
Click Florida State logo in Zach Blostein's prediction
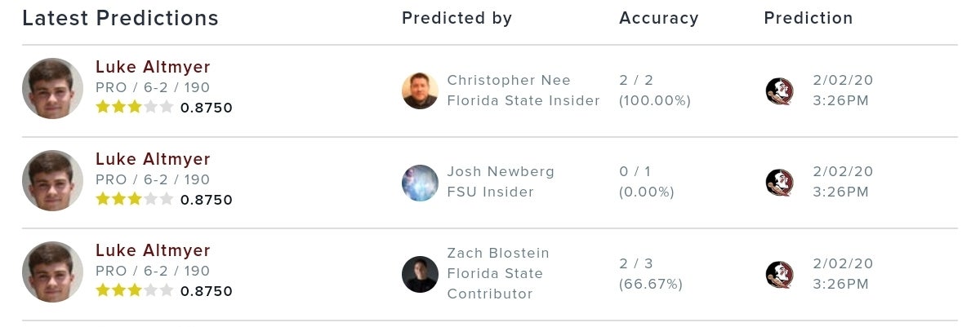coord(779,274)
